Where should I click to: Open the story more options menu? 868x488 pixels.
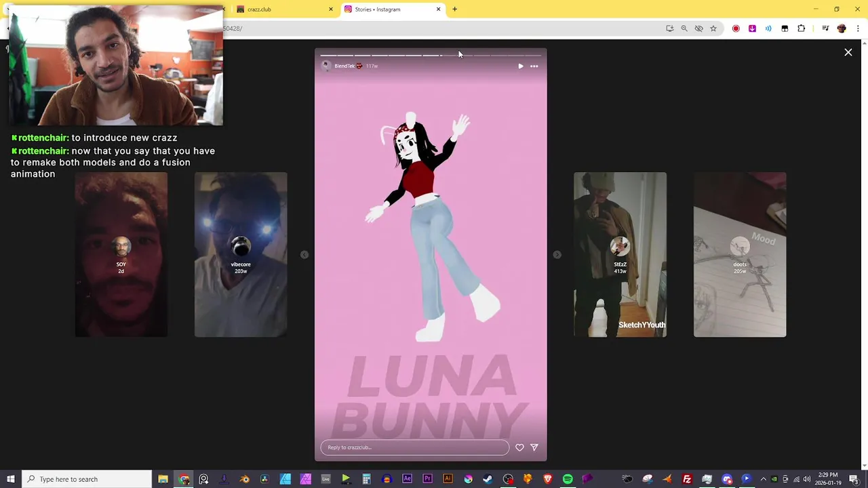(x=534, y=66)
